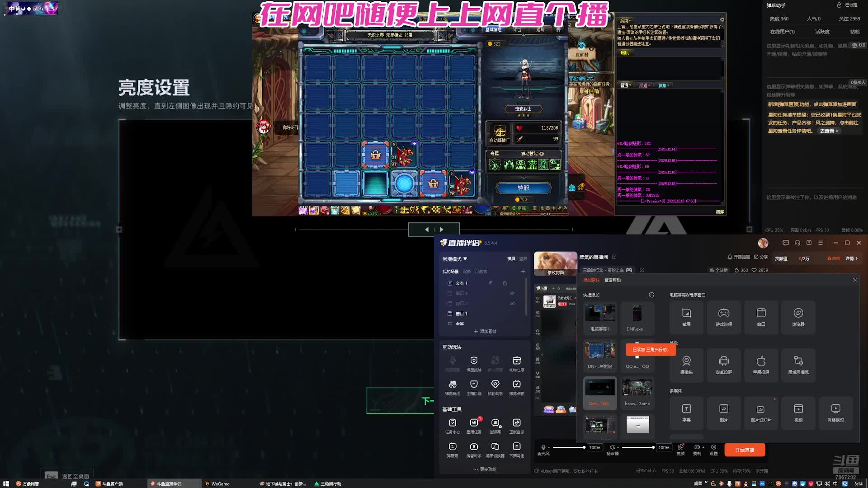Screen dimensions: 868x488
Task: Select the 安卓投屏 Android casting option
Action: pyautogui.click(x=723, y=364)
